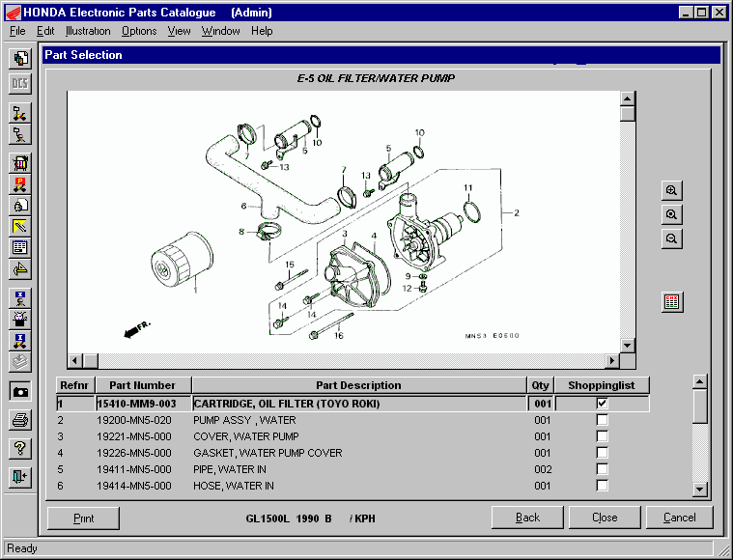Click the Shoppinglist column header
Viewport: 733px width, 560px height.
[602, 385]
